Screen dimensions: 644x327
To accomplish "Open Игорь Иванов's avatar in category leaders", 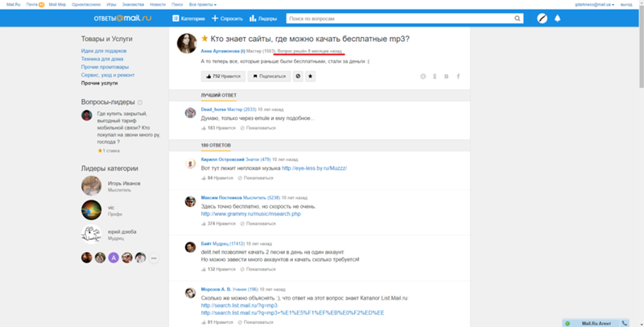I will pos(91,186).
